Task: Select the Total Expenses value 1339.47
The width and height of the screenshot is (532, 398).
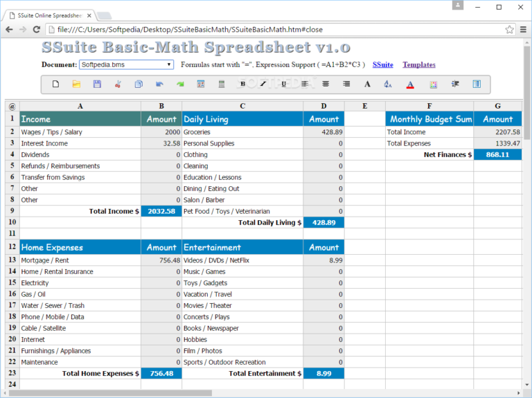Action: (x=498, y=143)
